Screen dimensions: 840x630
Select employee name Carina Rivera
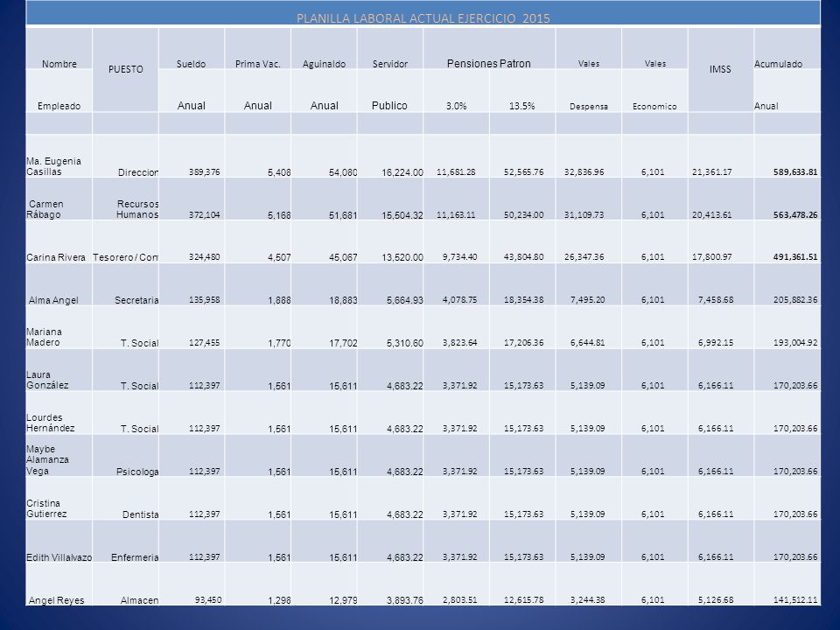point(56,257)
